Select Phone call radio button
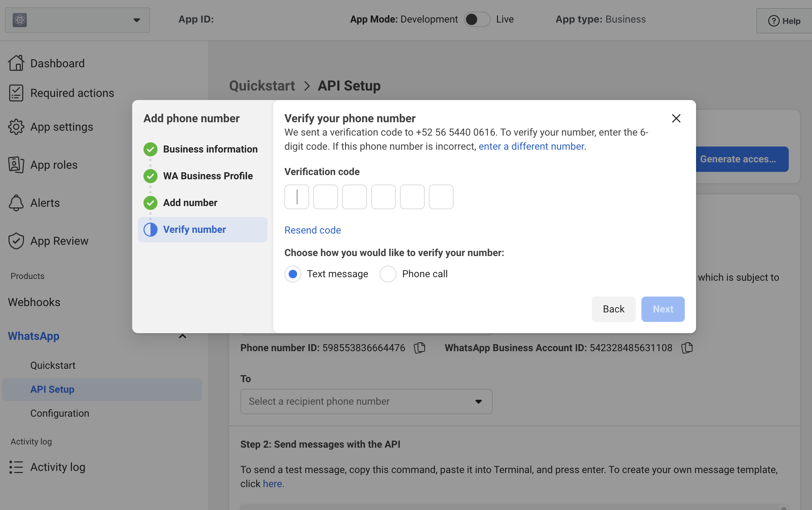Image resolution: width=812 pixels, height=510 pixels. (x=388, y=274)
